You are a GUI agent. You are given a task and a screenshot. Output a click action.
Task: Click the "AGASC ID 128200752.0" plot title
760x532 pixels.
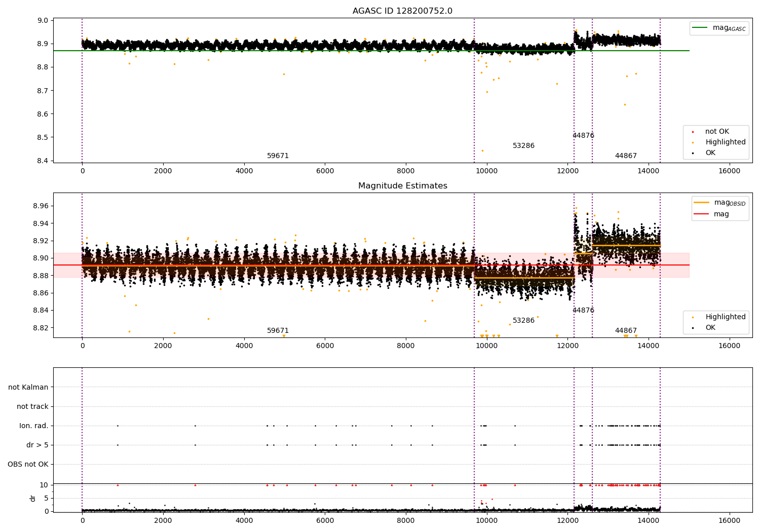click(402, 11)
